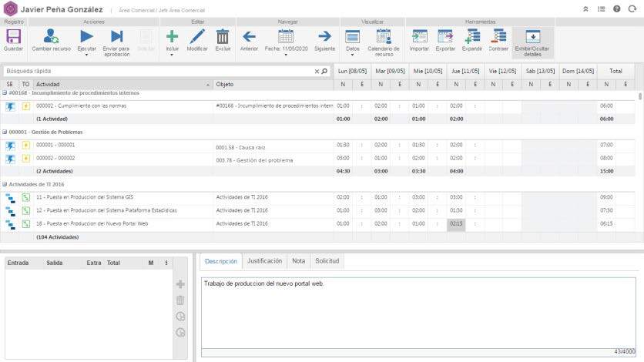Click the Importar icon

[419, 37]
